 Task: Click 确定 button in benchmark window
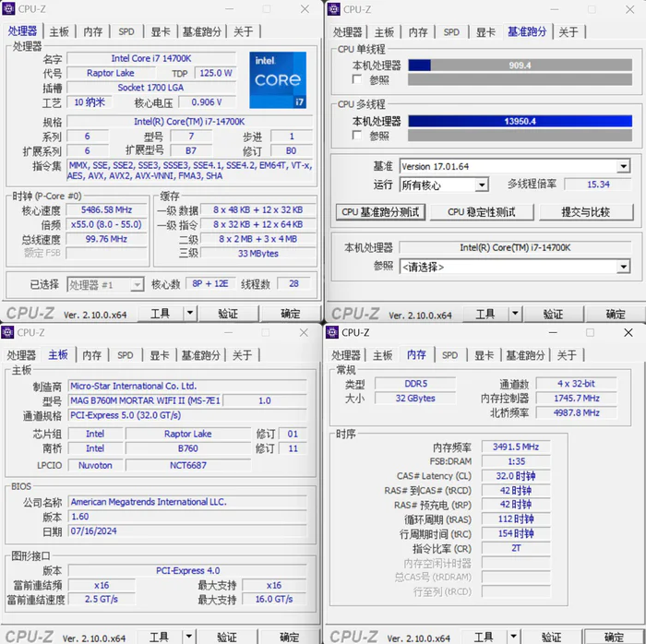click(x=616, y=315)
